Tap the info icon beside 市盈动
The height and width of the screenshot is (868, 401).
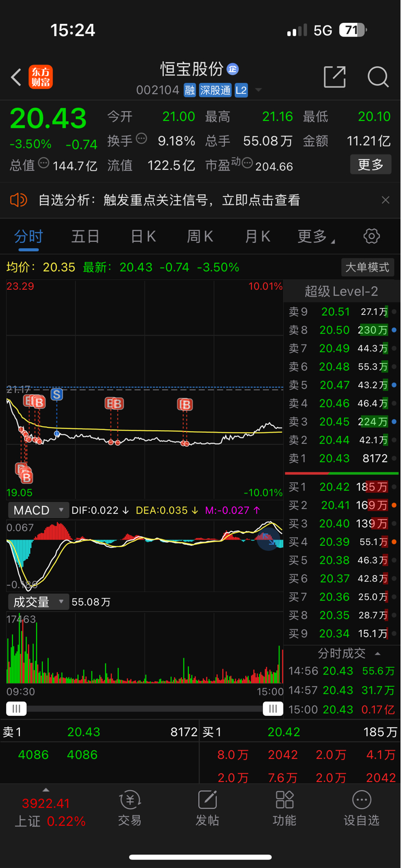(247, 164)
